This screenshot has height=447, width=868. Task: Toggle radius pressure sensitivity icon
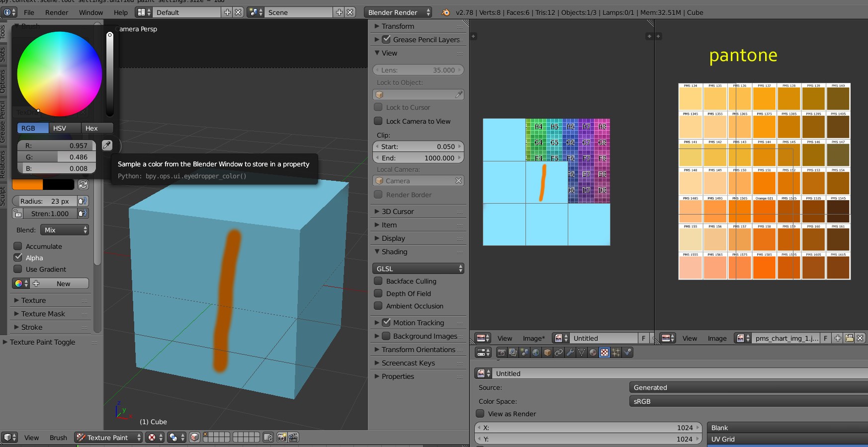click(x=83, y=201)
